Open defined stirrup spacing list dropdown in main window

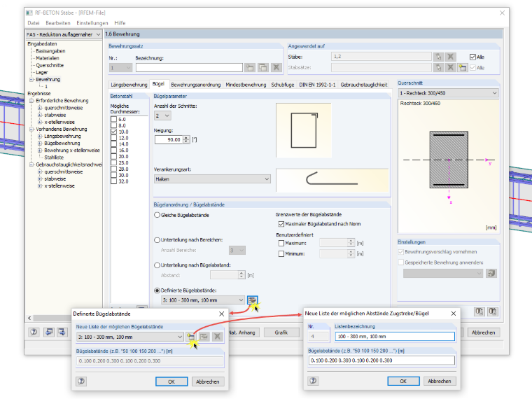(x=203, y=300)
